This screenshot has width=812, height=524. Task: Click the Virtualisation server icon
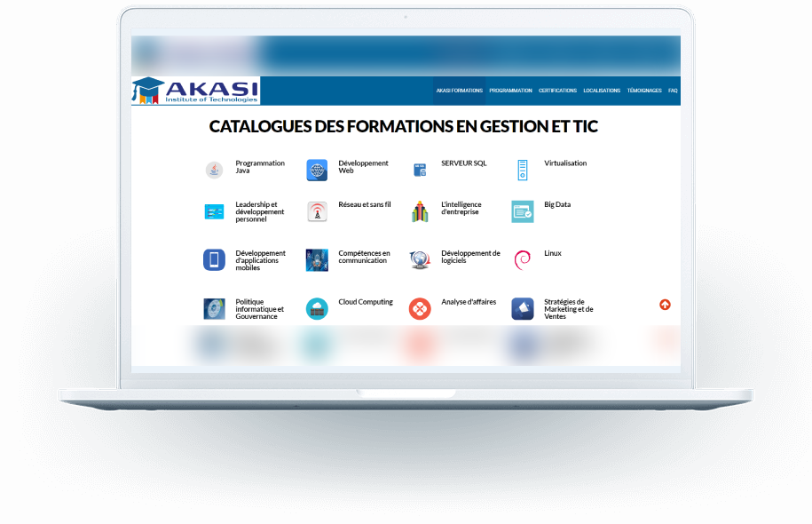click(x=523, y=170)
